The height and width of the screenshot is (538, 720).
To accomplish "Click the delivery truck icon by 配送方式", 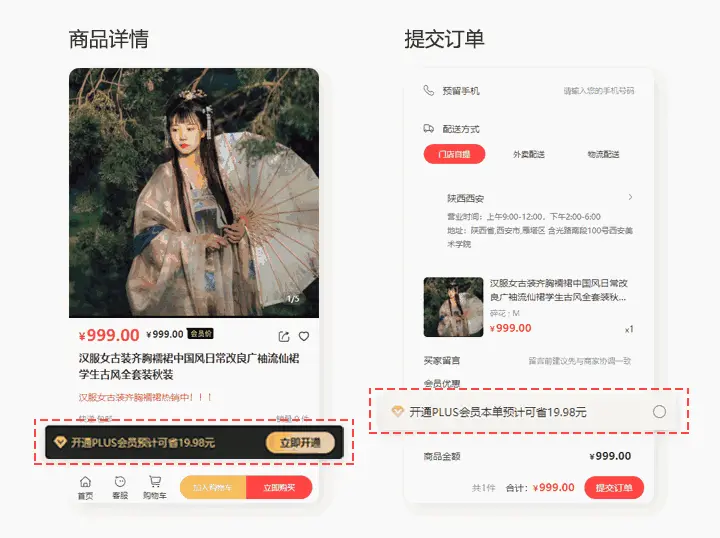I will (x=428, y=129).
